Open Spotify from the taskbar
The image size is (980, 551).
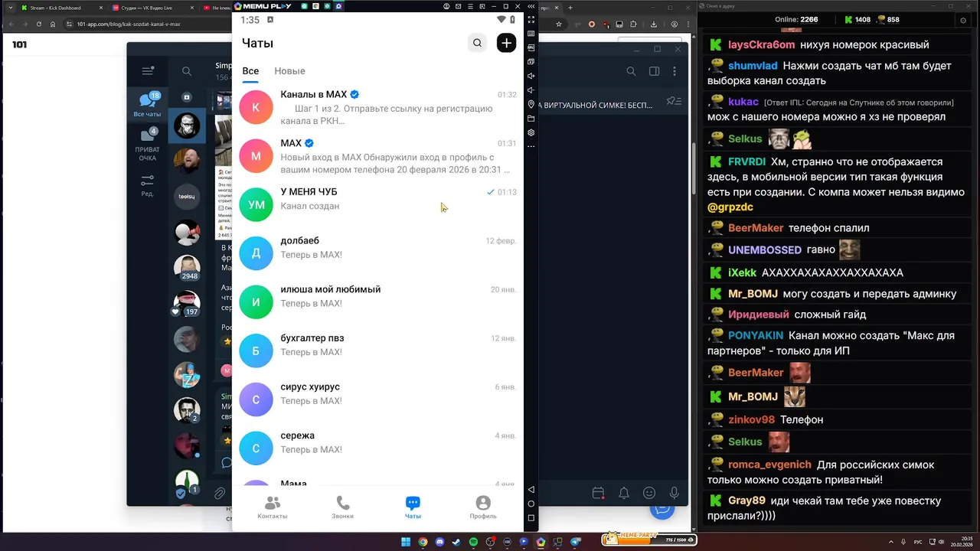[473, 542]
